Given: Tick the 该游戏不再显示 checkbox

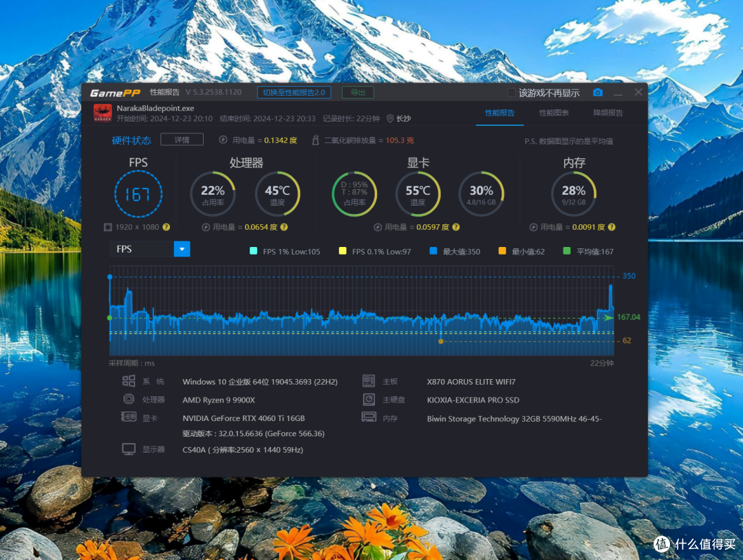Looking at the screenshot, I should [x=511, y=92].
